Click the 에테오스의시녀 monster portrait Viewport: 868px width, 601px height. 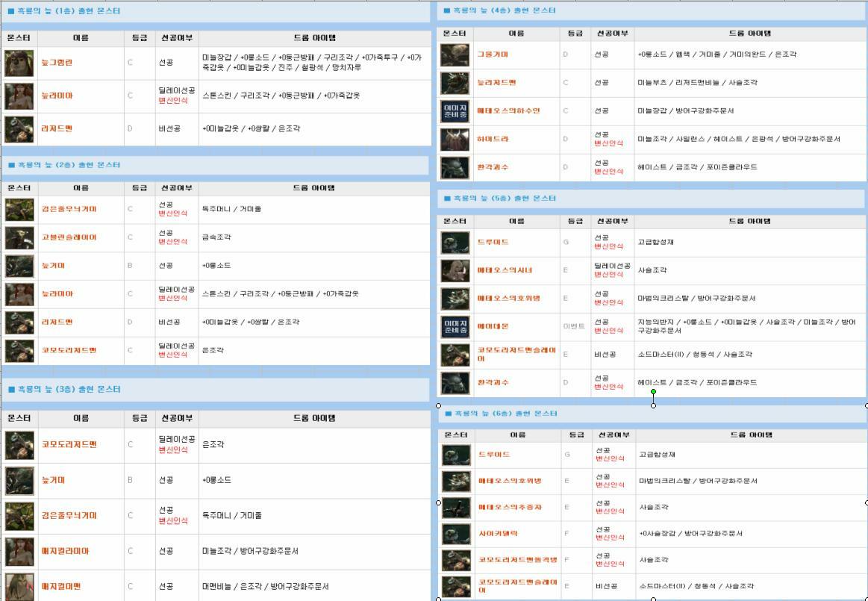(455, 270)
